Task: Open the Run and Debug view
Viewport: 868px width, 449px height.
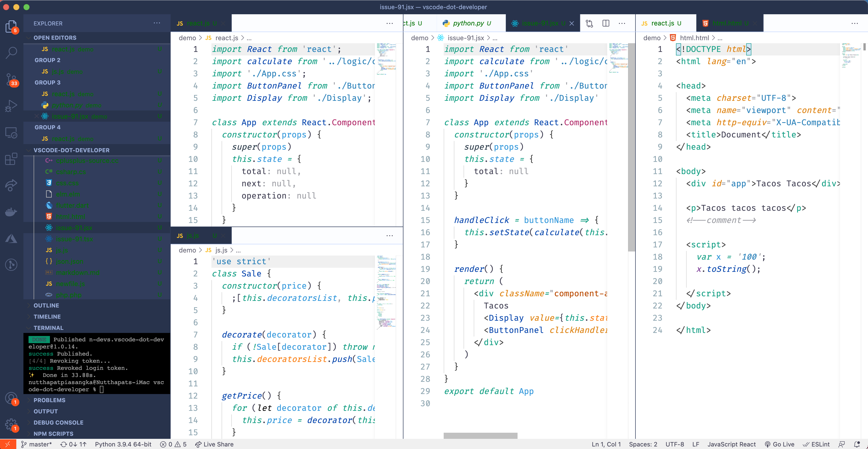Action: 11,106
